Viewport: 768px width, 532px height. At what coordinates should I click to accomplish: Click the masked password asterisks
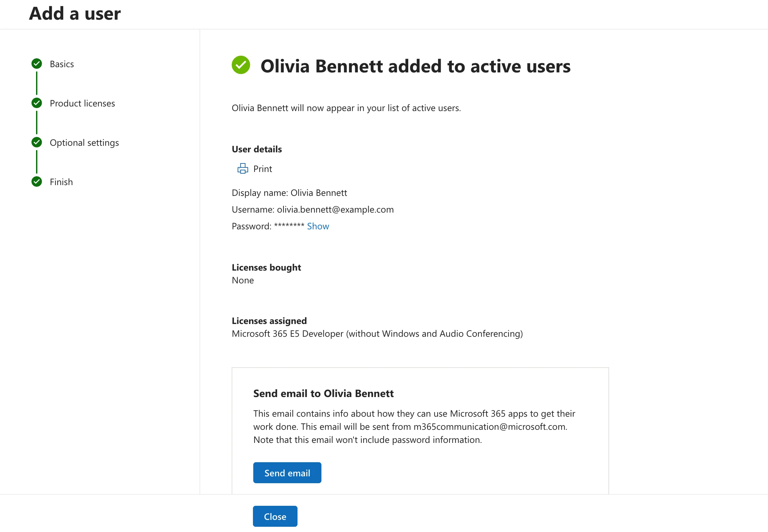click(289, 226)
